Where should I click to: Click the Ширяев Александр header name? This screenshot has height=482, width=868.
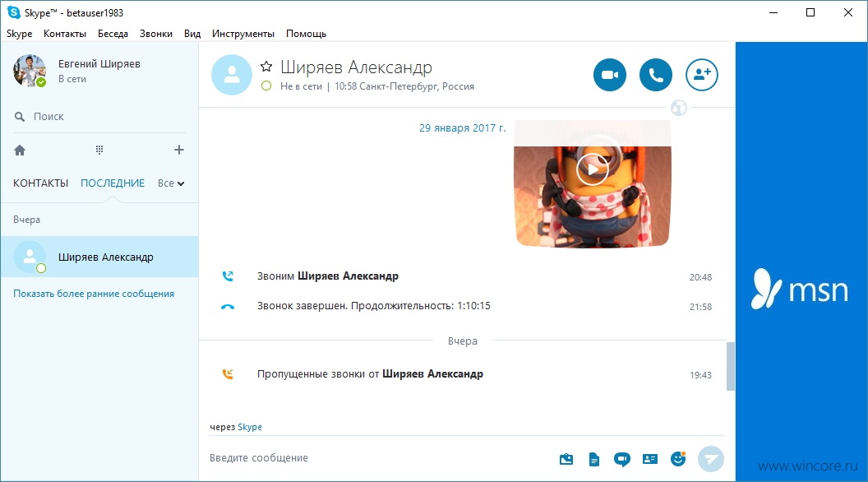[x=357, y=67]
